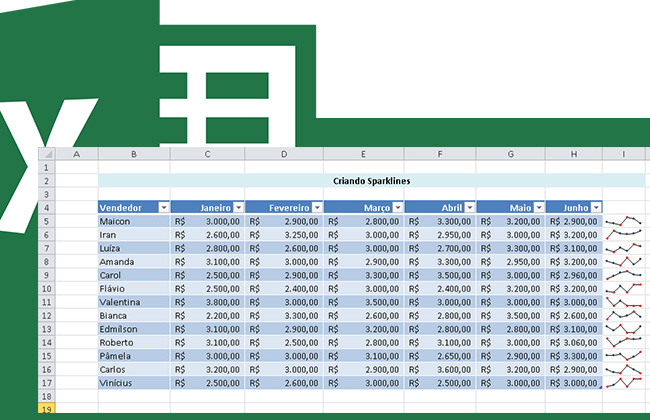Select row 10 header
Image resolution: width=650 pixels, height=420 pixels.
click(x=47, y=289)
